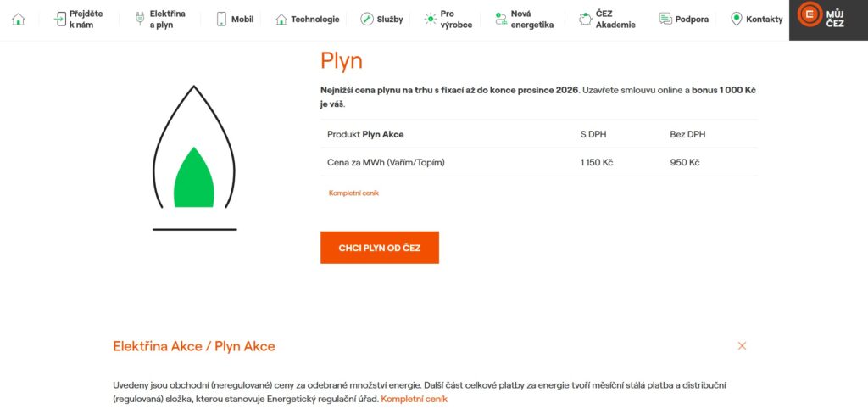Viewport: 868px width, 420px height.
Task: Click the sun icon for Pro výrobce
Action: [430, 19]
